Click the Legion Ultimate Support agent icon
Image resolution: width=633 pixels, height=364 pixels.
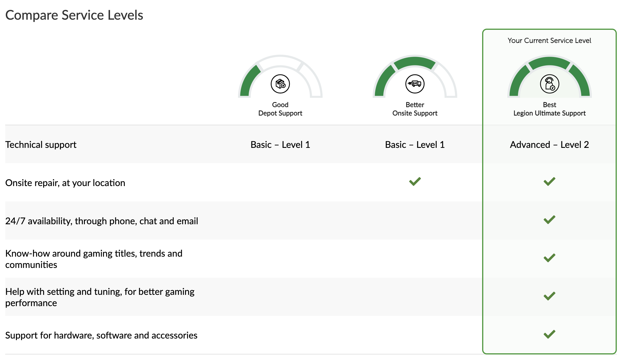click(x=549, y=84)
